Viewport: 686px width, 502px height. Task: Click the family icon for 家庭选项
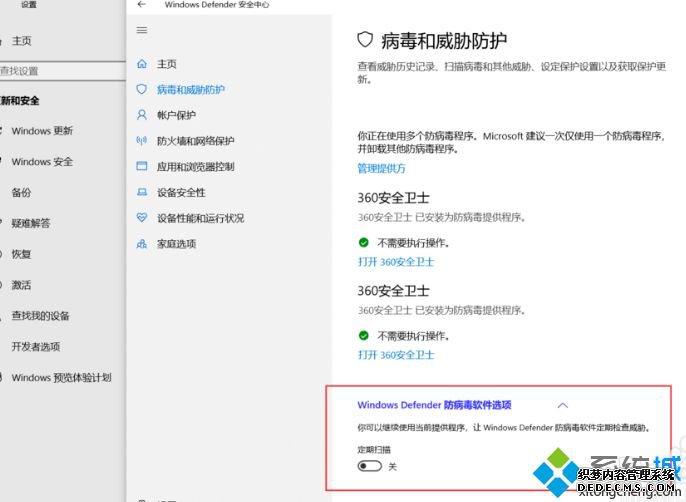(142, 244)
